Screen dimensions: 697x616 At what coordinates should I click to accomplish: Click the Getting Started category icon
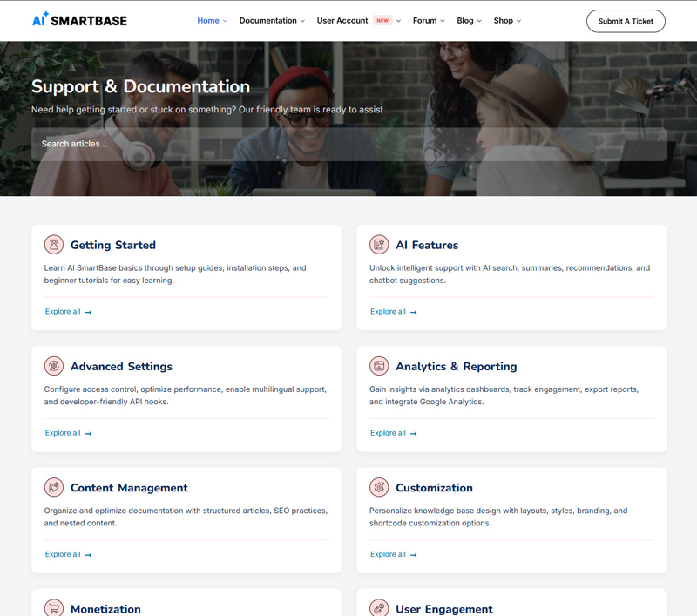tap(54, 245)
